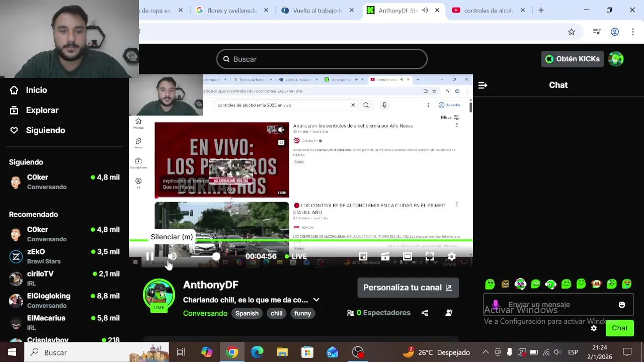Adjust the player volume slider

click(x=205, y=256)
